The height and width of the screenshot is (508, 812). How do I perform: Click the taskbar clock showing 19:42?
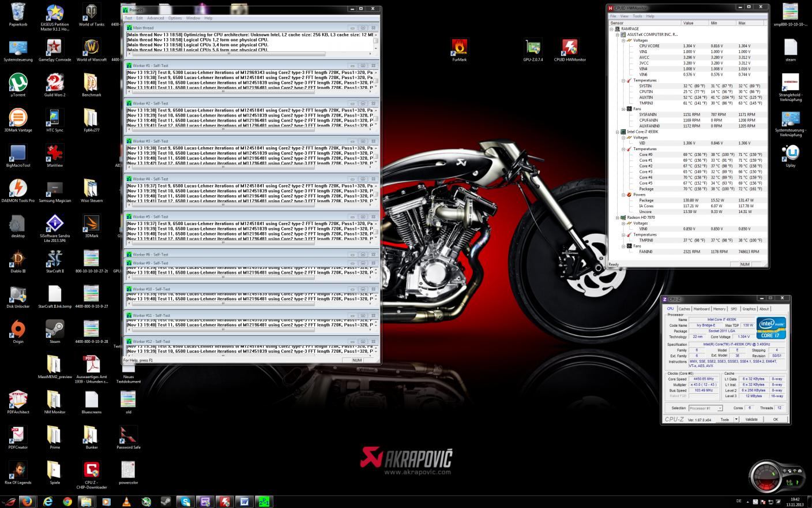[795, 502]
